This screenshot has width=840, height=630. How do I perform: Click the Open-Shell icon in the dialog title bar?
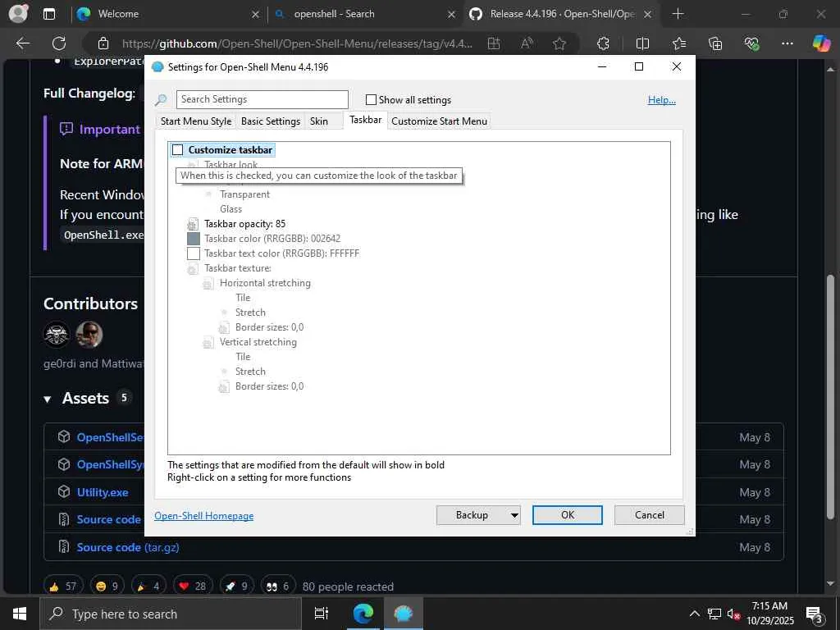(x=157, y=67)
